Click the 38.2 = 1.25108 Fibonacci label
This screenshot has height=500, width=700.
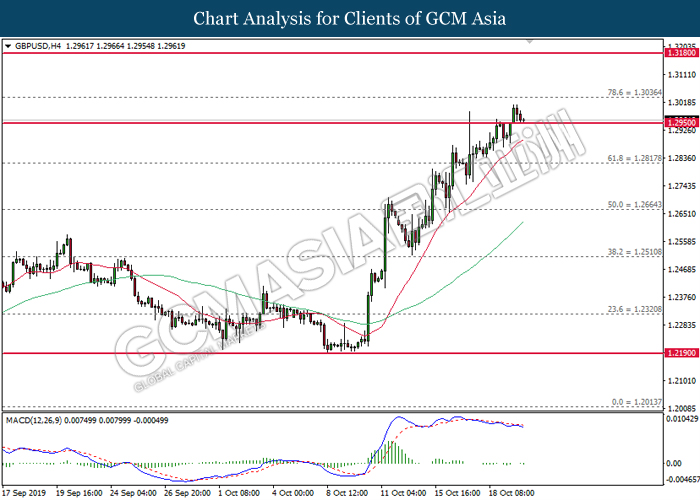click(634, 252)
